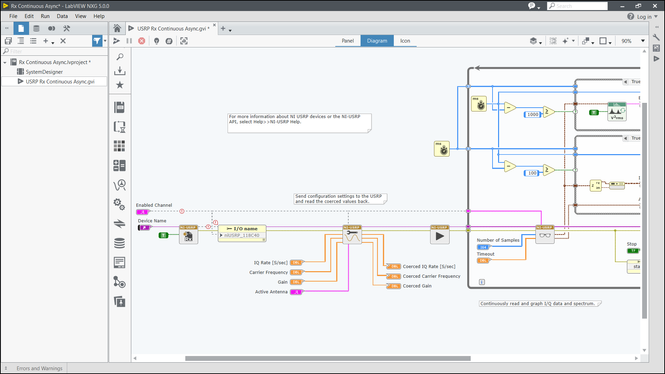This screenshot has height=374, width=665.
Task: Collapse the Rx Continuous Async.lvproject node
Action: click(5, 62)
